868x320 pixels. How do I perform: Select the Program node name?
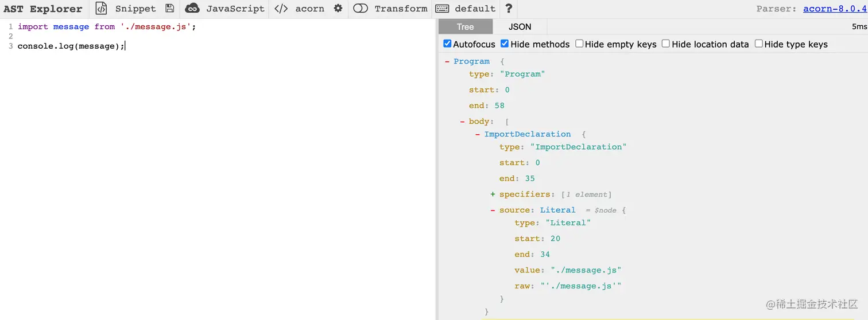472,61
